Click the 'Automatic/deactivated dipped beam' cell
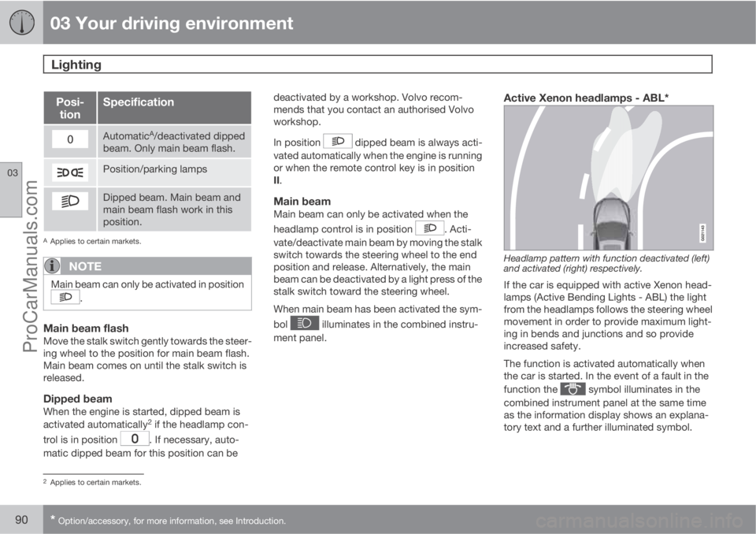 174,142
